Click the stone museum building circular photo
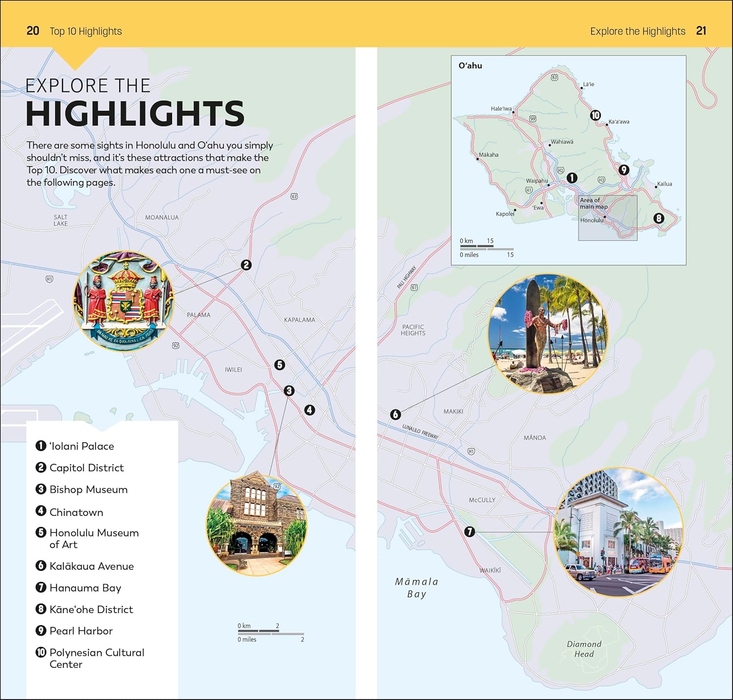This screenshot has width=733, height=700. pyautogui.click(x=257, y=524)
